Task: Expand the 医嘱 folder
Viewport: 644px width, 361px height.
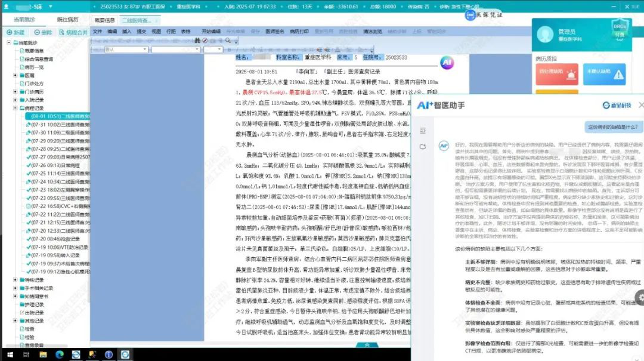Action: (x=15, y=75)
